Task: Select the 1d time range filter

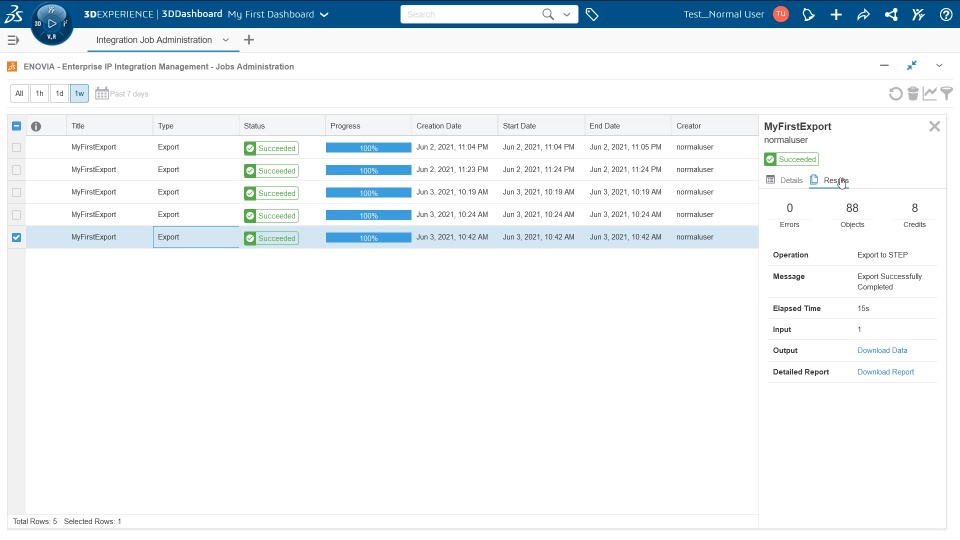Action: 59,94
